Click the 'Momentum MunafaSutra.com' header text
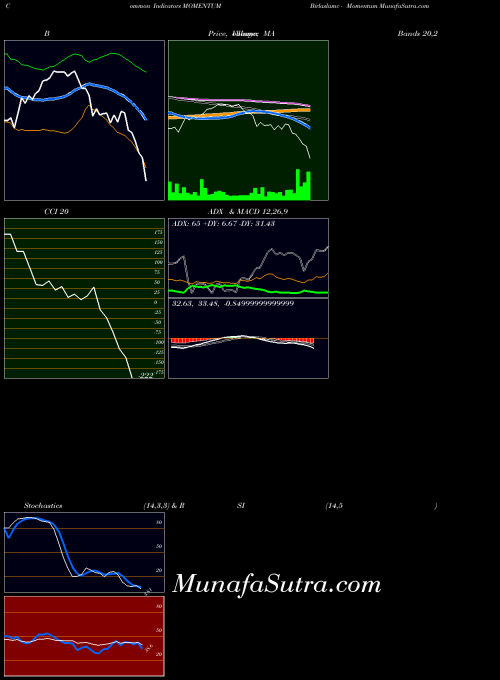 [x=388, y=6]
